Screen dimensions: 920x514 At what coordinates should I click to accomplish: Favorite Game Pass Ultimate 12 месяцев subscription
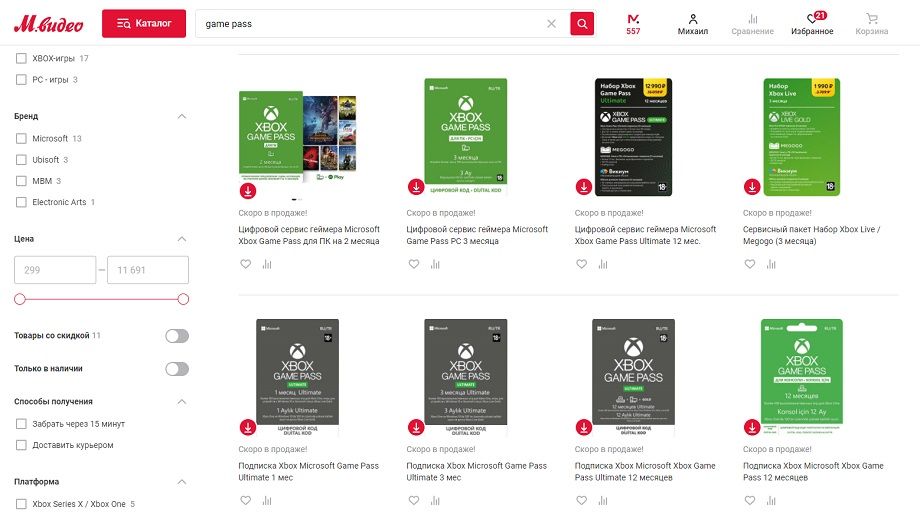[581, 501]
